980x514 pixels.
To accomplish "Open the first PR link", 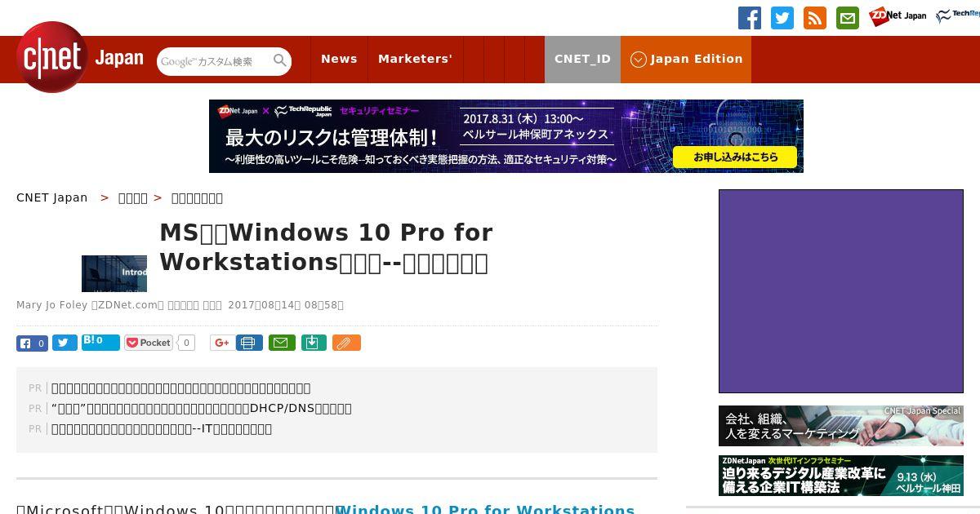I will point(180,388).
